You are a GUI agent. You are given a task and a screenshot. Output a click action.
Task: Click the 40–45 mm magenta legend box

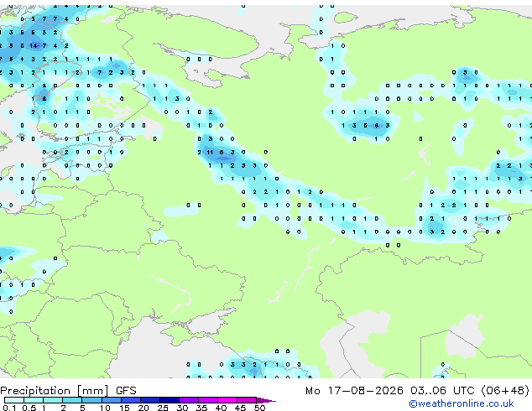click(x=227, y=400)
